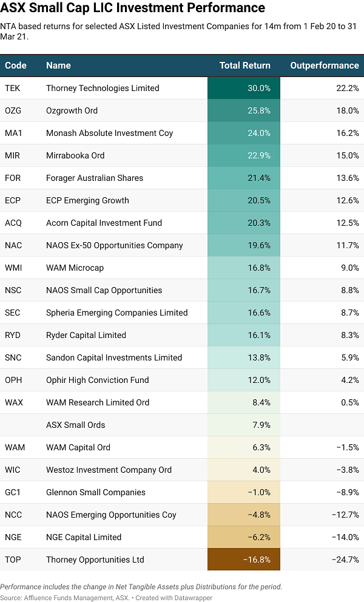This screenshot has height=602, width=364.
Task: Select the Glennon Small Companies name
Action: tap(95, 492)
